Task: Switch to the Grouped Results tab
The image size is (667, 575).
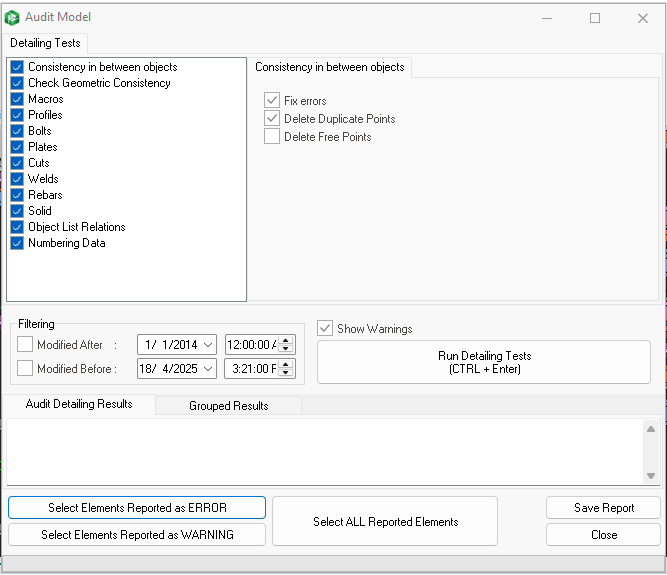Action: click(x=229, y=406)
